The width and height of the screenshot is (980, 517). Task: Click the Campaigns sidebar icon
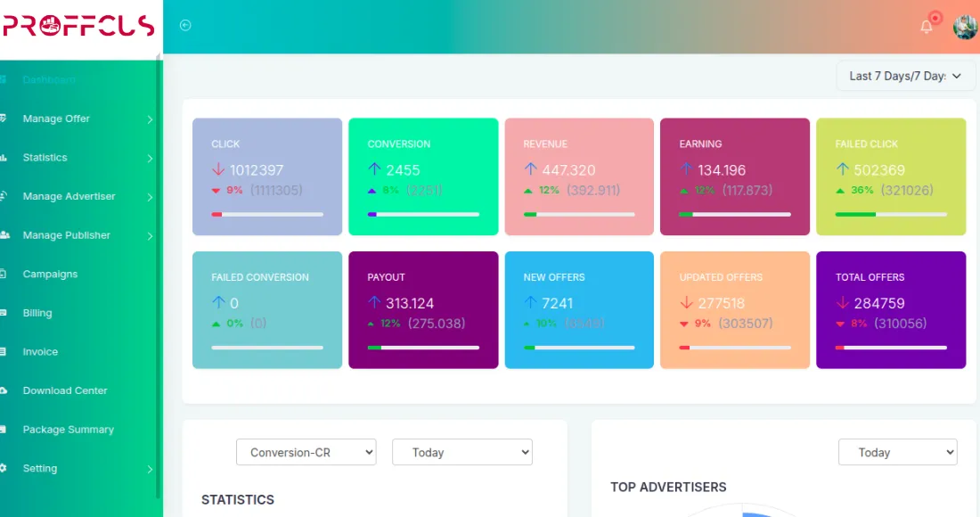(4, 274)
